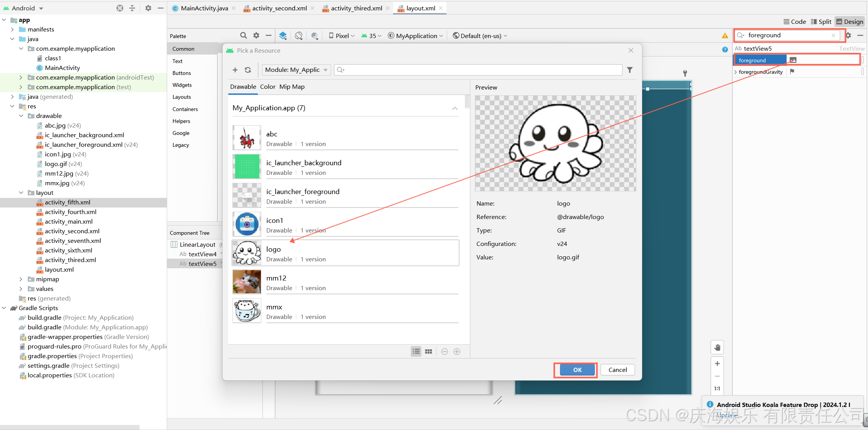
Task: Click the orientation rotate icon
Action: coord(299,36)
